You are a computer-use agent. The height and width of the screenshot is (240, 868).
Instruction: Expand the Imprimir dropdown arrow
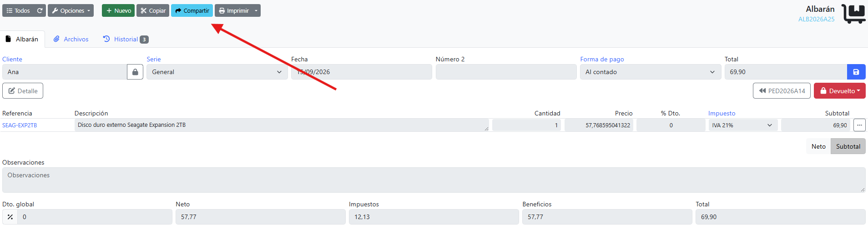pos(256,10)
